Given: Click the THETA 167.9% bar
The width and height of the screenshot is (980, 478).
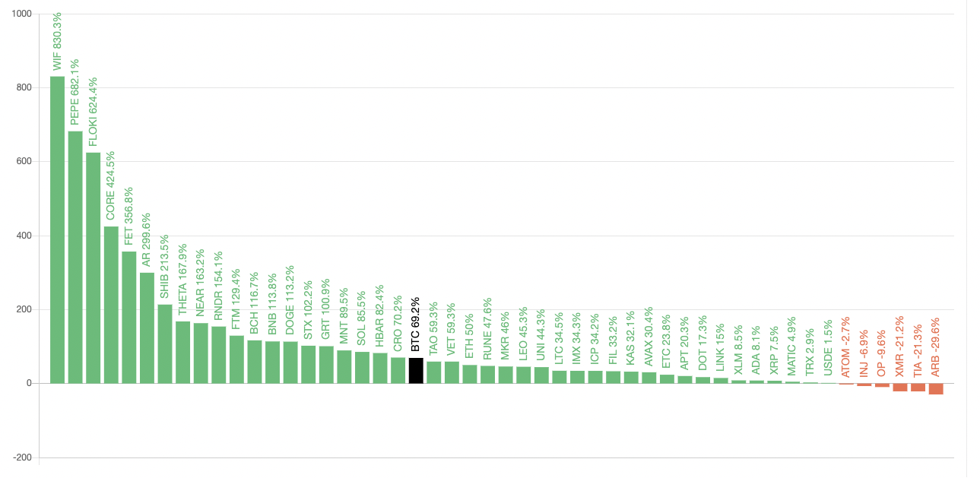Looking at the screenshot, I should point(182,352).
